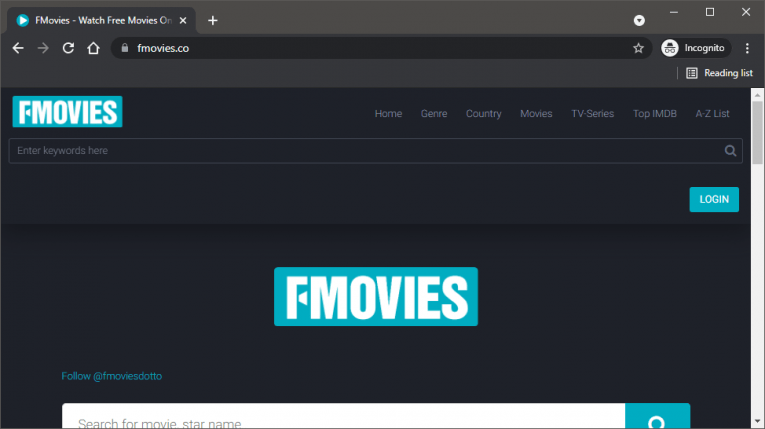Expand the tab search dropdown arrow
This screenshot has width=765, height=429.
click(639, 20)
